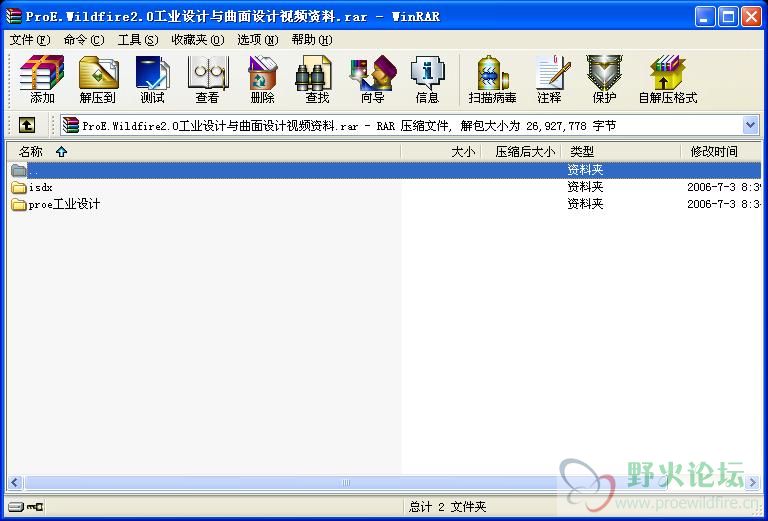Click the Protect (保护) shield icon

tap(604, 80)
